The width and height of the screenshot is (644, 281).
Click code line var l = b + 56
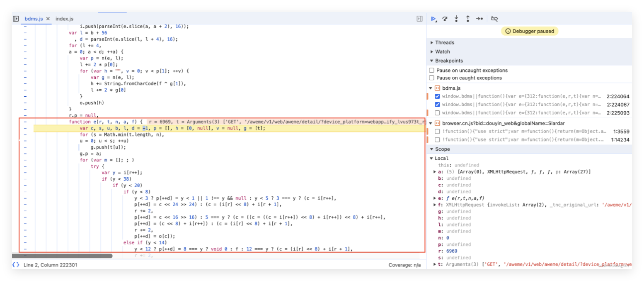pyautogui.click(x=88, y=33)
